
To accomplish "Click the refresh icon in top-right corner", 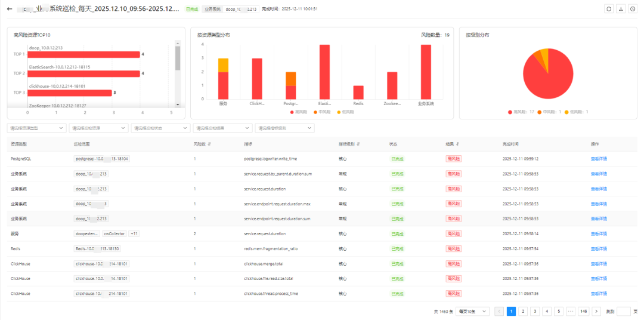I will (609, 8).
